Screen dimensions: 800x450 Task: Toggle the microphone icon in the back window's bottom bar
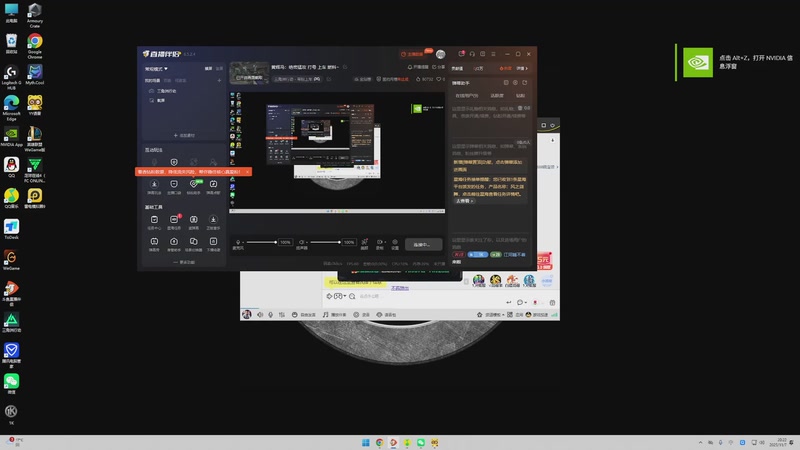tap(271, 315)
